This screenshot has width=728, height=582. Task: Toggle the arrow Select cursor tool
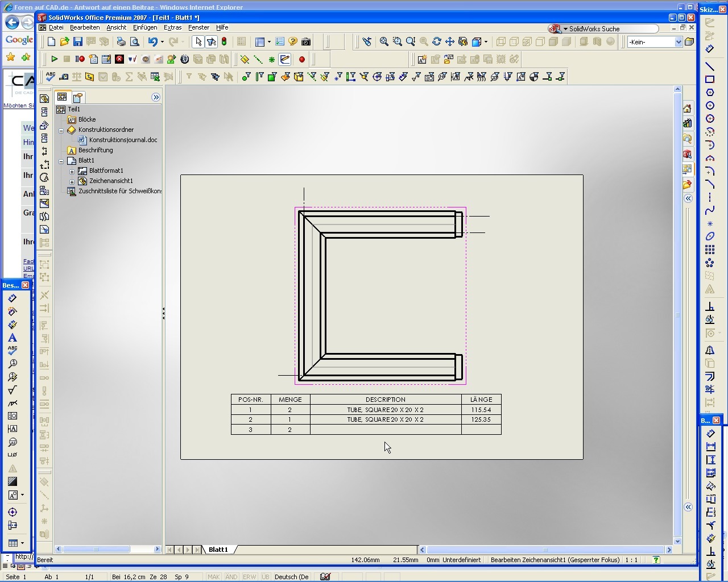(198, 41)
